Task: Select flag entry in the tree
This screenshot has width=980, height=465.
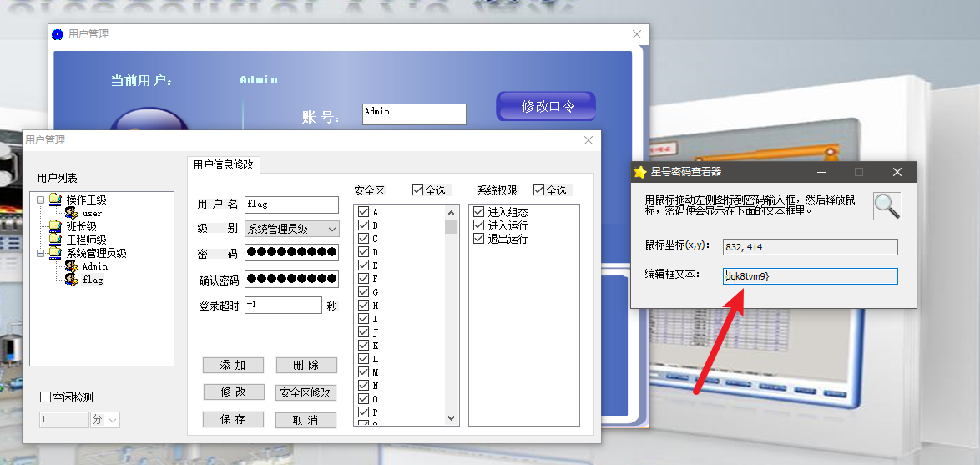Action: pos(93,280)
